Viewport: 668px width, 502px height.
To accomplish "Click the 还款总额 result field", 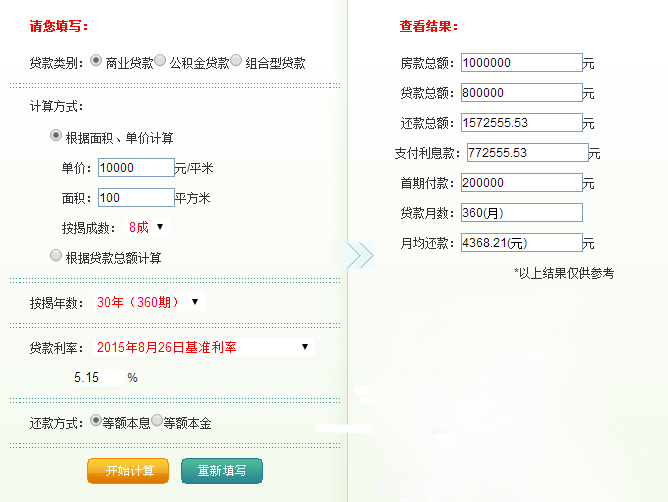I will 520,123.
